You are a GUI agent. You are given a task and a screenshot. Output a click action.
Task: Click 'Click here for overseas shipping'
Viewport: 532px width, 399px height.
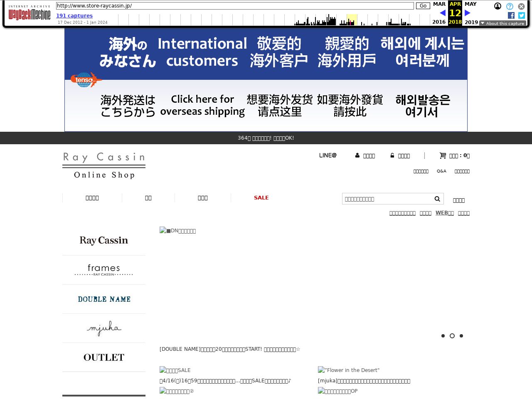(202, 105)
